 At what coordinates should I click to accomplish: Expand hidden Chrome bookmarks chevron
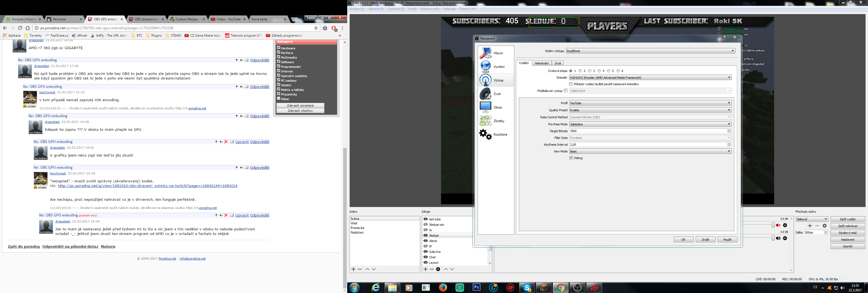coord(340,35)
